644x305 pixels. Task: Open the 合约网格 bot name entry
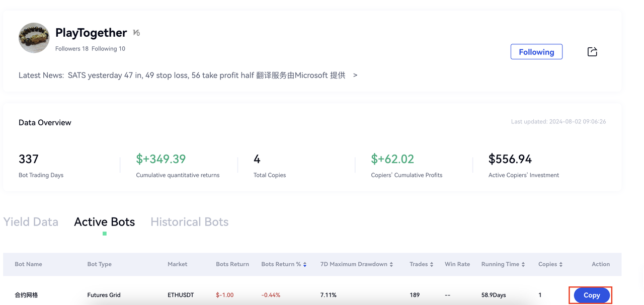(26, 295)
